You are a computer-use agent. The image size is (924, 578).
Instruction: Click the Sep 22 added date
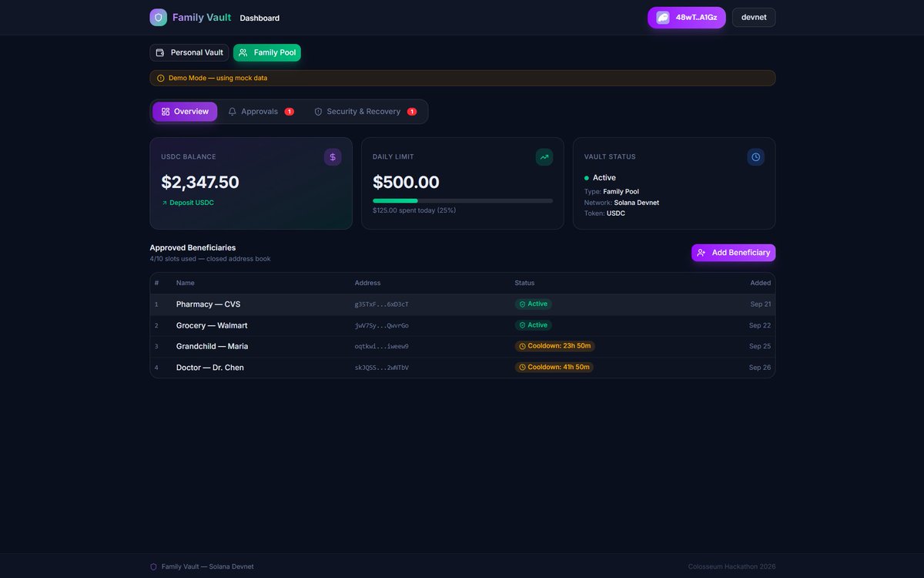[760, 325]
